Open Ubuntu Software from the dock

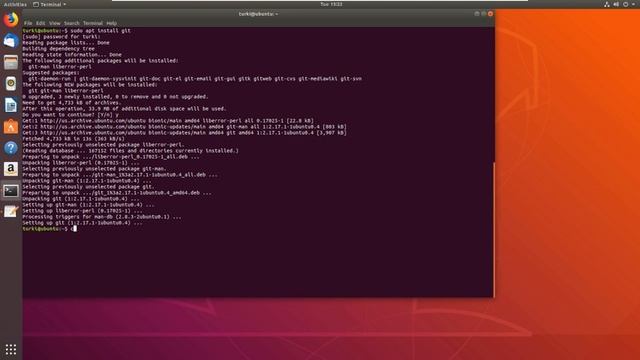click(x=11, y=127)
